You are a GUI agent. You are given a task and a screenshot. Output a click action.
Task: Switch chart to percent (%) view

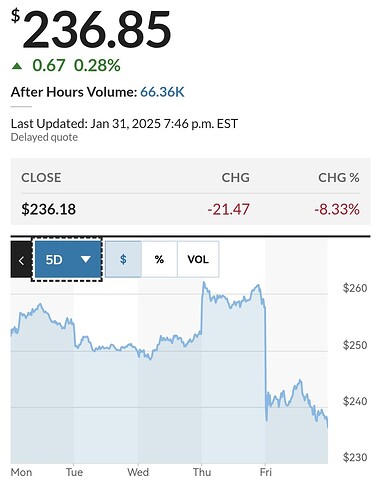(x=159, y=259)
